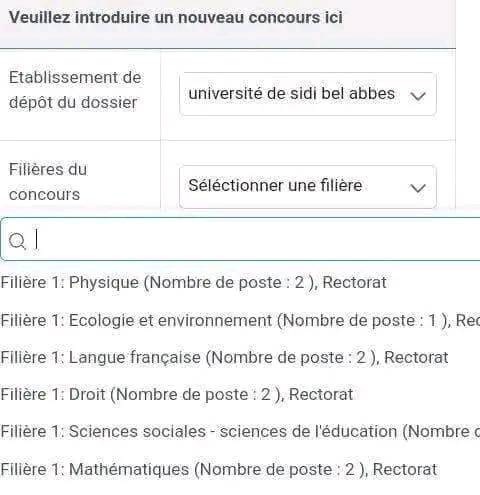Expand the établissement dropdown chevron arrow
The width and height of the screenshot is (480, 495).
coord(418,96)
